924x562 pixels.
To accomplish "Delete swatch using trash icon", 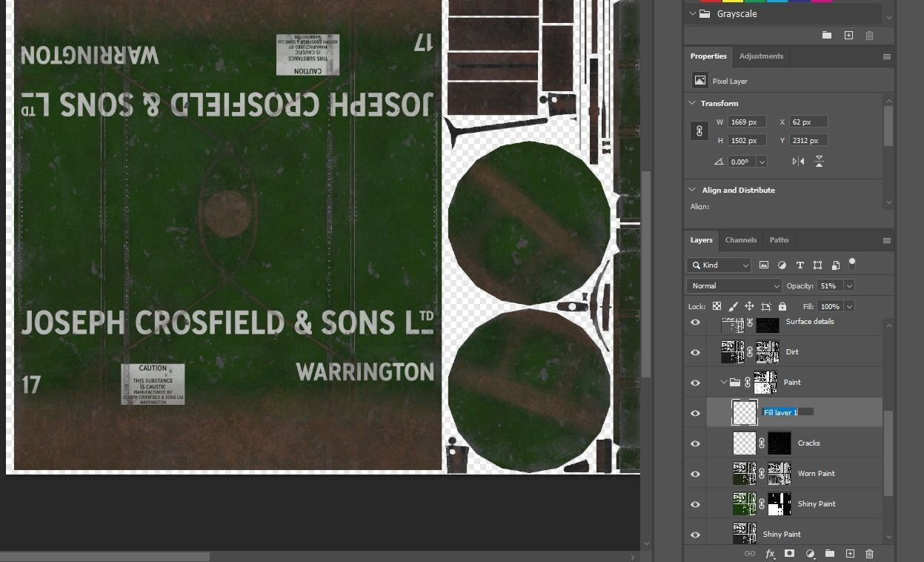I will [869, 35].
